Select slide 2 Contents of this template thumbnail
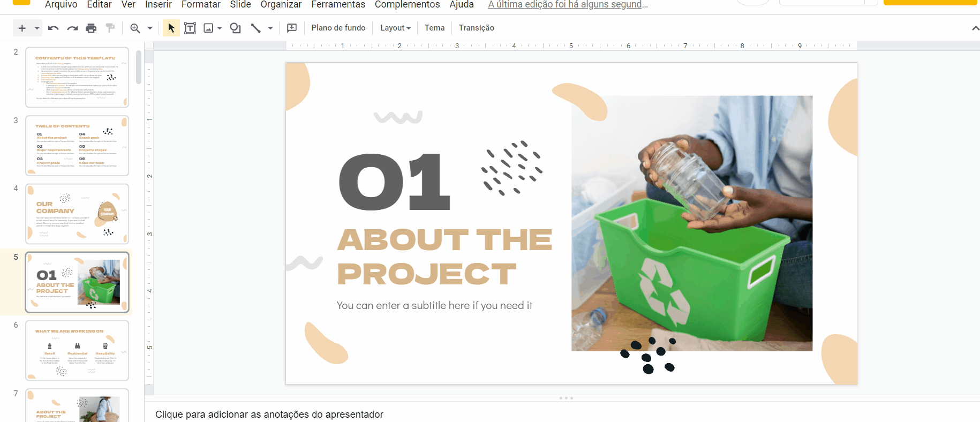The image size is (980, 422). tap(77, 77)
